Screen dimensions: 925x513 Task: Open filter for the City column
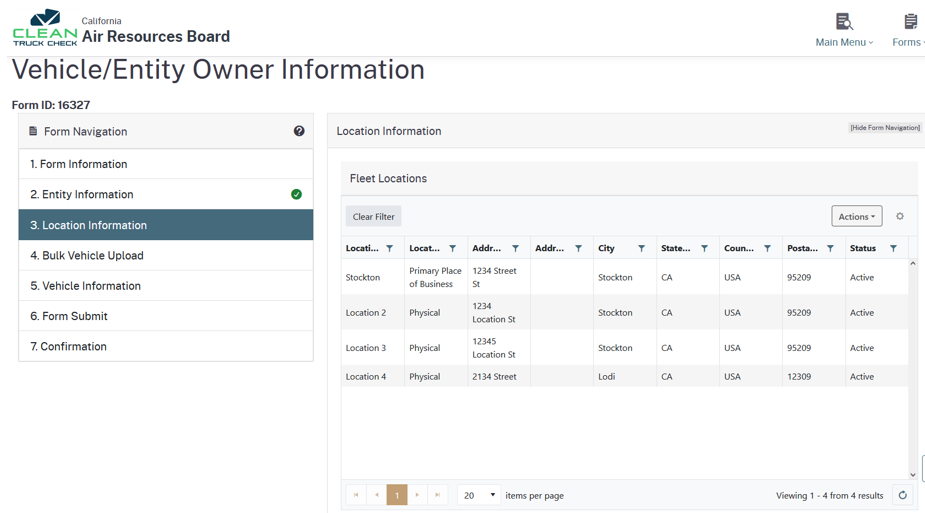[x=641, y=249]
